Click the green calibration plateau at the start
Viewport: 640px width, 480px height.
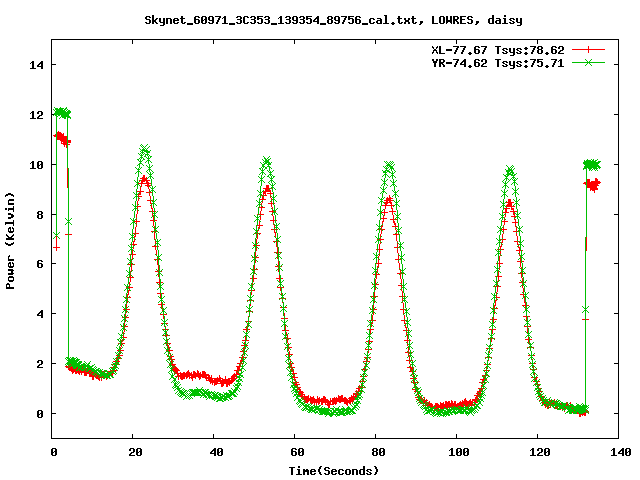pyautogui.click(x=62, y=113)
